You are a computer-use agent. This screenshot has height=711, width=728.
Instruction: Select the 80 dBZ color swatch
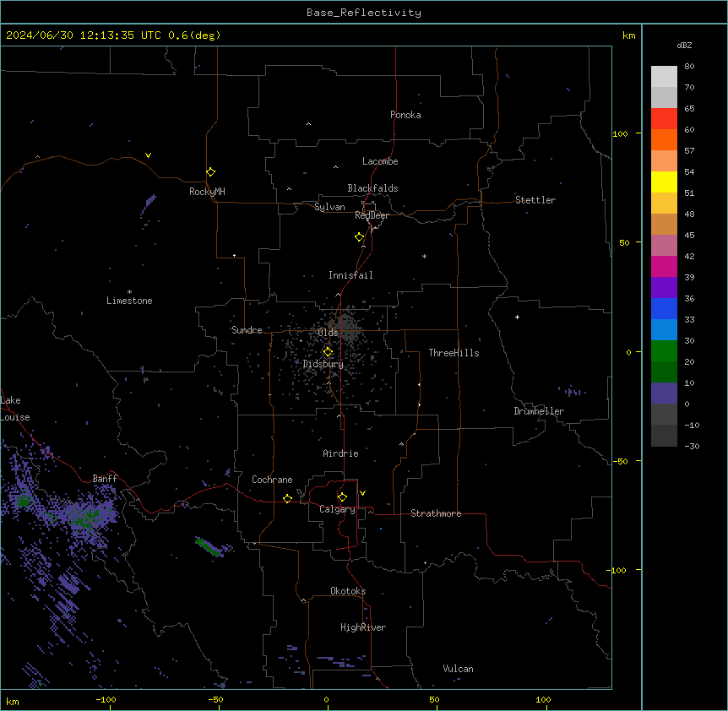[664, 77]
